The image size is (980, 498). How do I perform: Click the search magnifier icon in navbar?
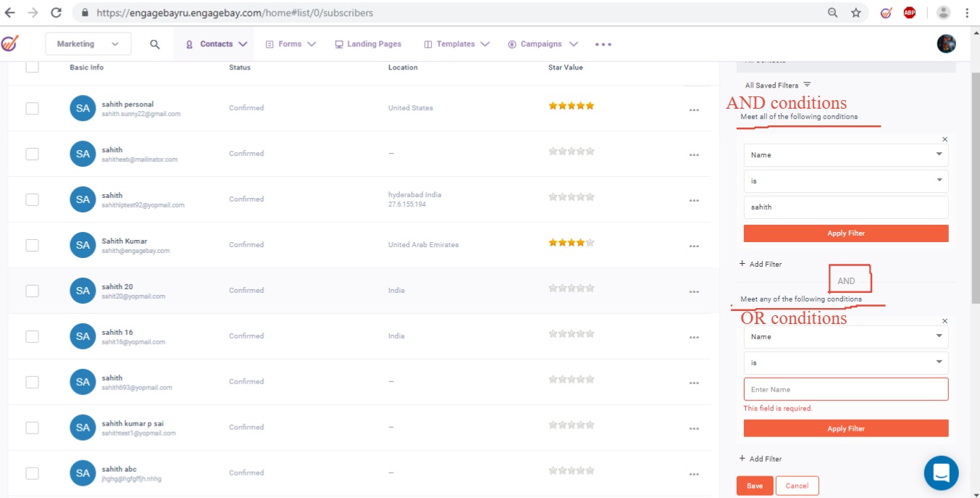pos(154,44)
